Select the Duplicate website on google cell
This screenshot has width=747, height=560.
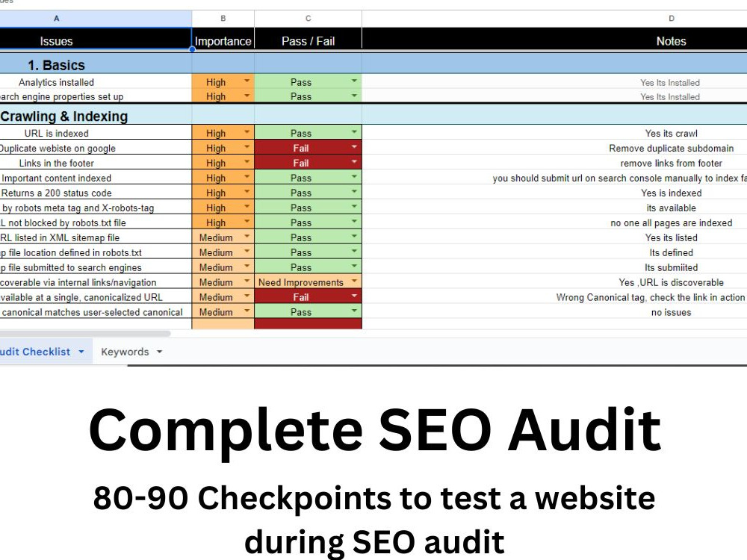[x=96, y=148]
